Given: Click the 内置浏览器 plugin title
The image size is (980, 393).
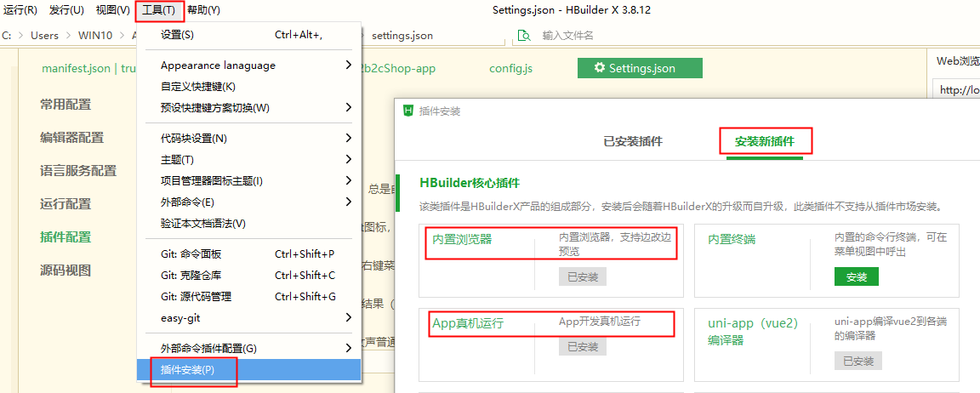Looking at the screenshot, I should pos(462,239).
